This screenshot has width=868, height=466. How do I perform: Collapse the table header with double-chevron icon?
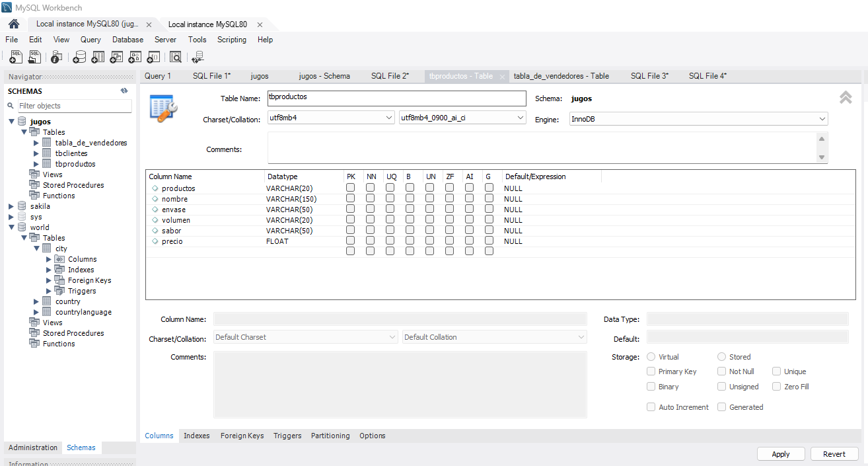point(846,98)
